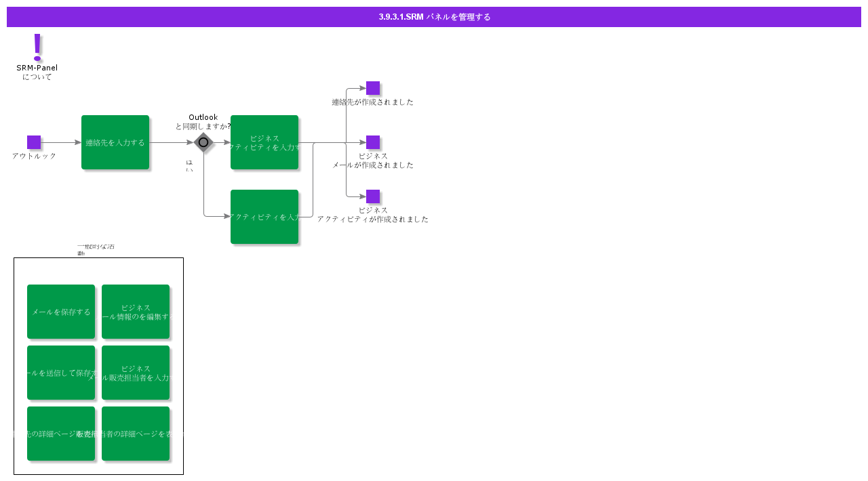This screenshot has height=481, width=868.
Task: Select the ビジネスメールが作成されました end event square
Action: (x=373, y=142)
